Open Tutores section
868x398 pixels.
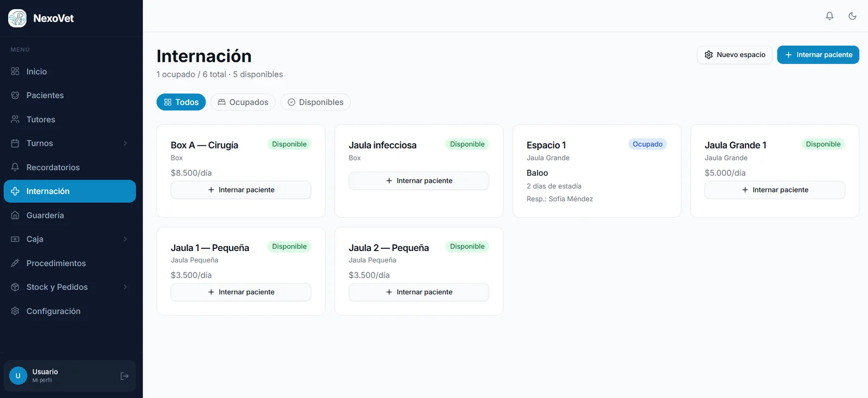tap(69, 119)
